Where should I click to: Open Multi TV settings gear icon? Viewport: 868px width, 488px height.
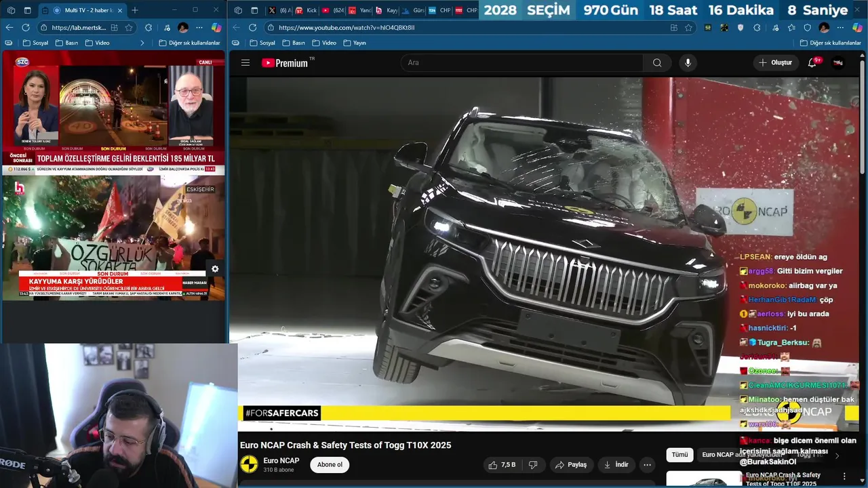coord(215,269)
